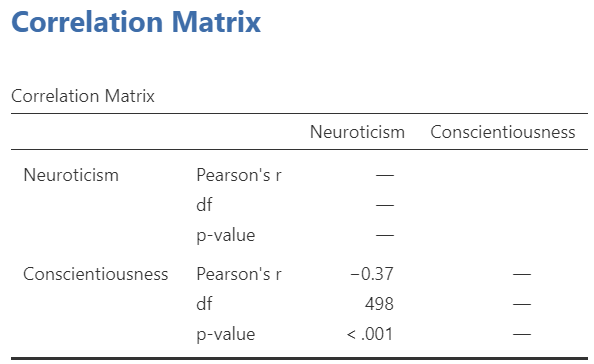Click the Neuroticism column header
This screenshot has height=364, width=594.
[357, 132]
